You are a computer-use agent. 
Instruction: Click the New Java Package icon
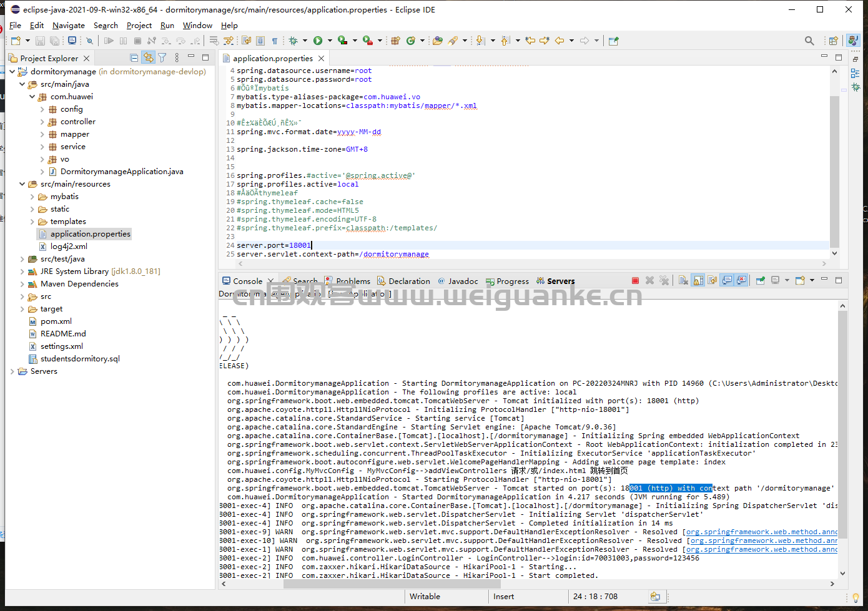[x=395, y=41]
